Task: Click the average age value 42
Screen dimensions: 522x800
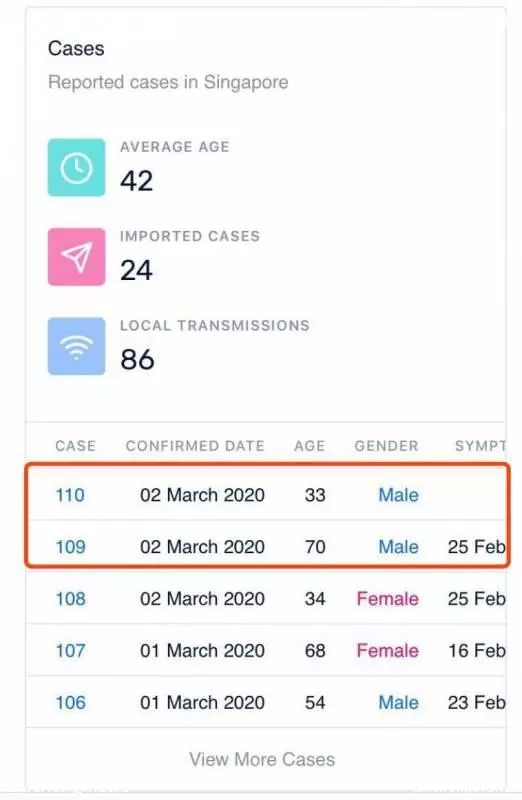Action: coord(136,181)
